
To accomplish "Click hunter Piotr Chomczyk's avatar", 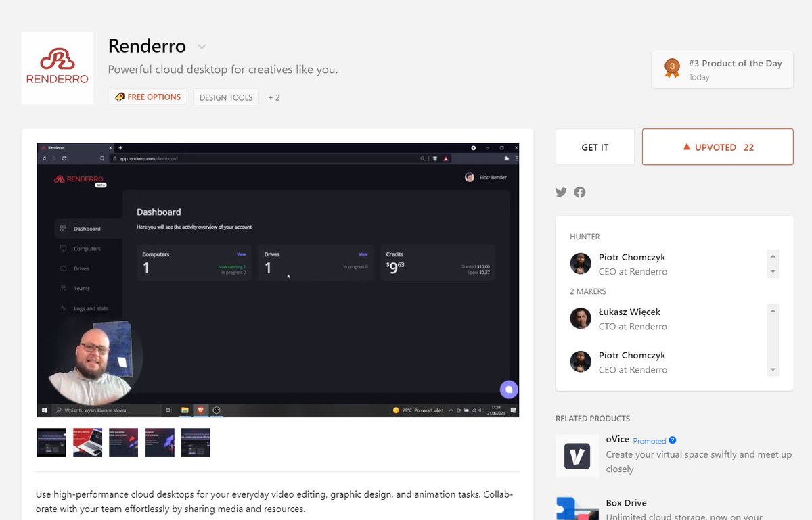I will tap(581, 264).
